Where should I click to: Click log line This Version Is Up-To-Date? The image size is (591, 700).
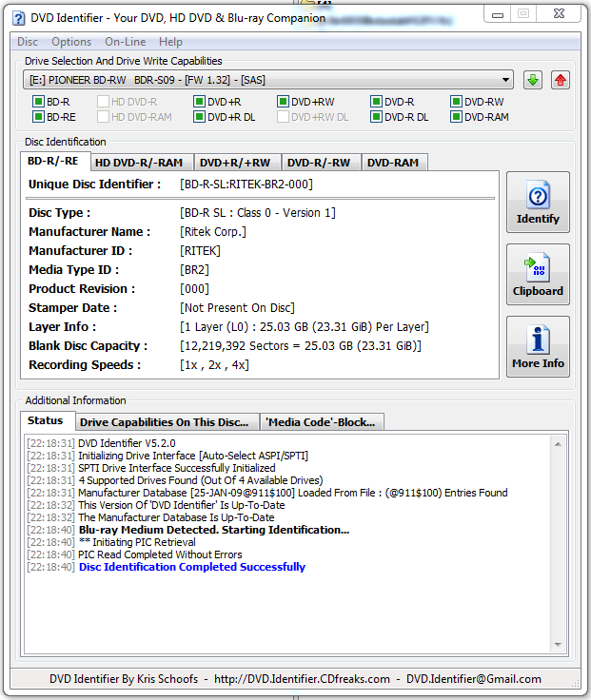tap(182, 505)
